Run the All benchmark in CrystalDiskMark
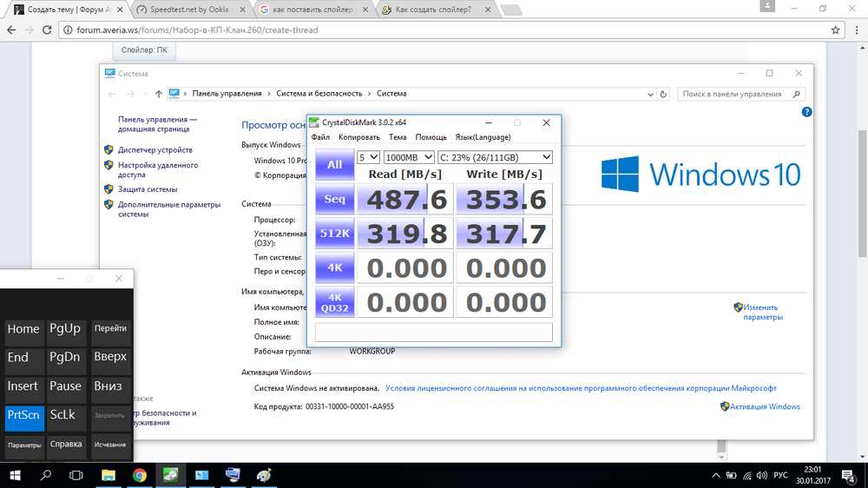Viewport: 868px width, 488px height. (x=334, y=165)
